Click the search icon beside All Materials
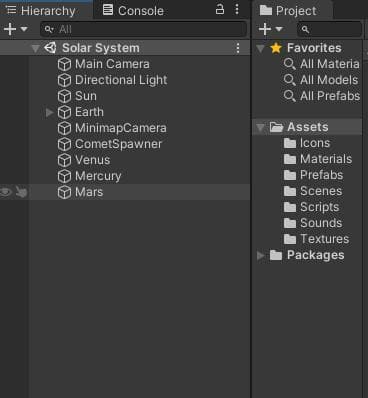The height and width of the screenshot is (398, 368). tap(289, 64)
